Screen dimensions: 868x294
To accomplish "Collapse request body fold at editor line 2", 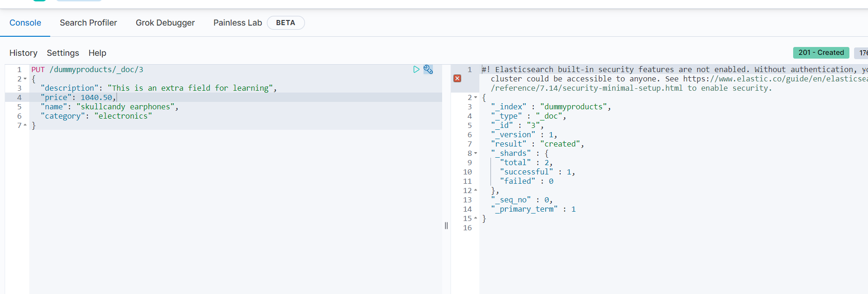I will (25, 79).
